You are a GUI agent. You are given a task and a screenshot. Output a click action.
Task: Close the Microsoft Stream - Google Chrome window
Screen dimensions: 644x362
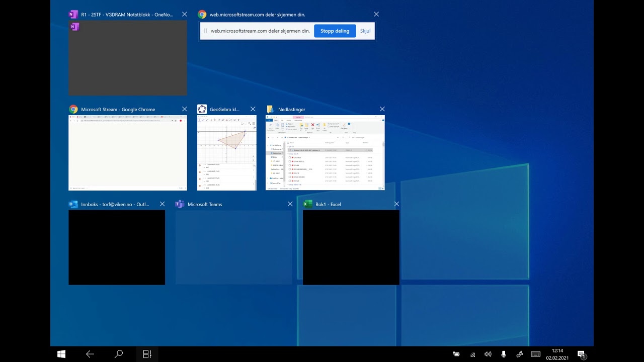[x=185, y=109]
